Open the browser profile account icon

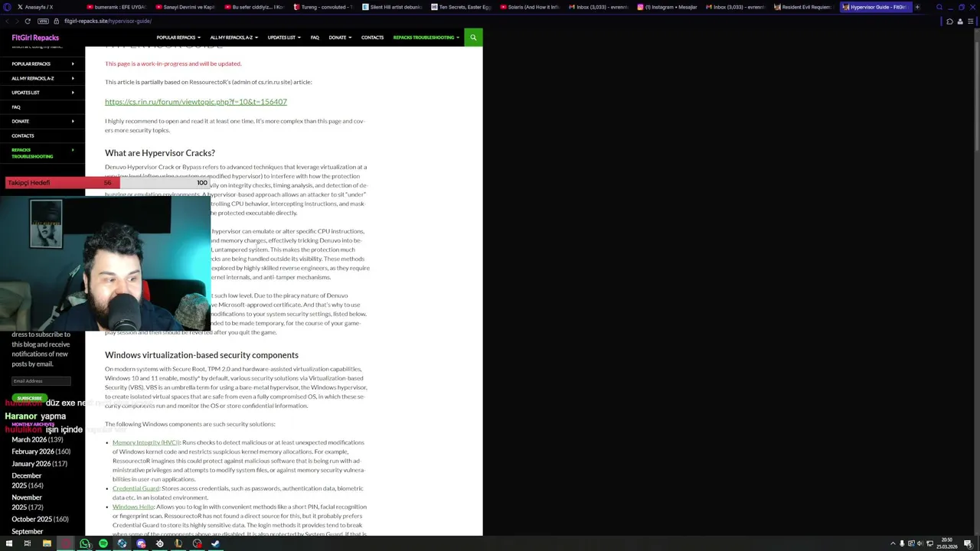[x=960, y=21]
